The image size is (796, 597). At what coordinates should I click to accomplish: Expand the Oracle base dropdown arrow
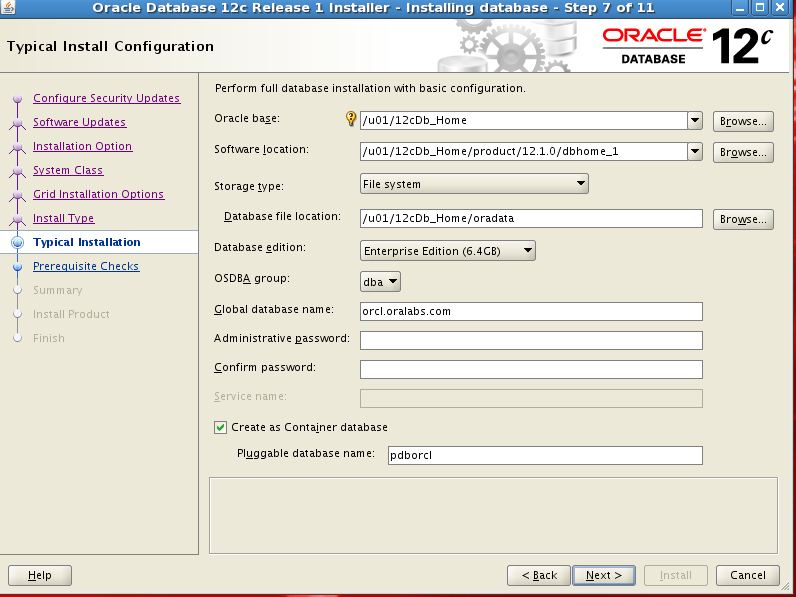tap(695, 121)
